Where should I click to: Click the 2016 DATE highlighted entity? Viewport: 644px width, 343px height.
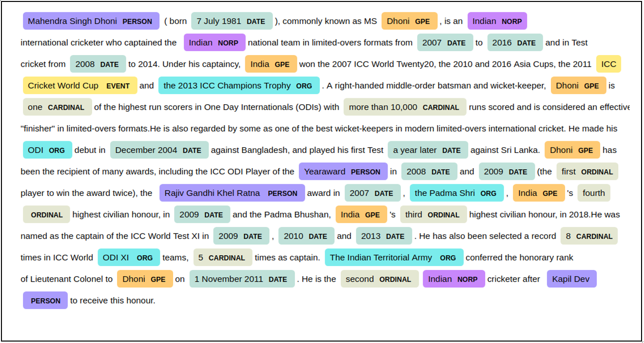(x=514, y=43)
